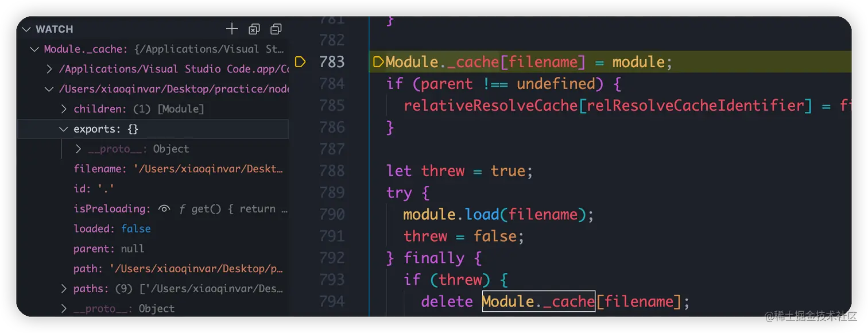Expand the /Applications/Visual Studio Code.app entry
This screenshot has height=333, width=868.
(x=49, y=69)
